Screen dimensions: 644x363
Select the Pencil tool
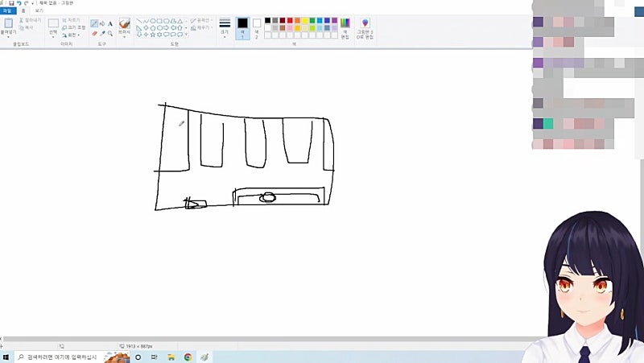tap(94, 23)
